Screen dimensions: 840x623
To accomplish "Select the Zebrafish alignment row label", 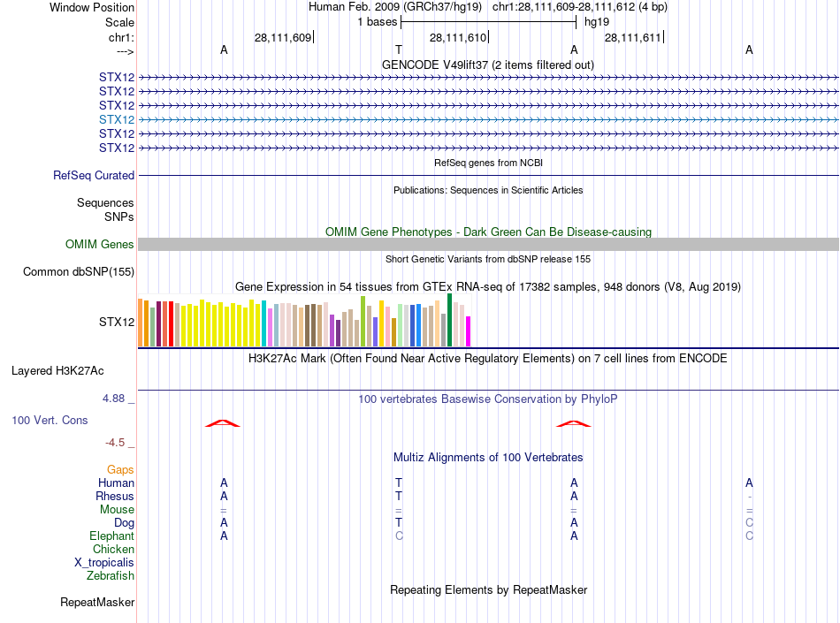I will [x=111, y=576].
